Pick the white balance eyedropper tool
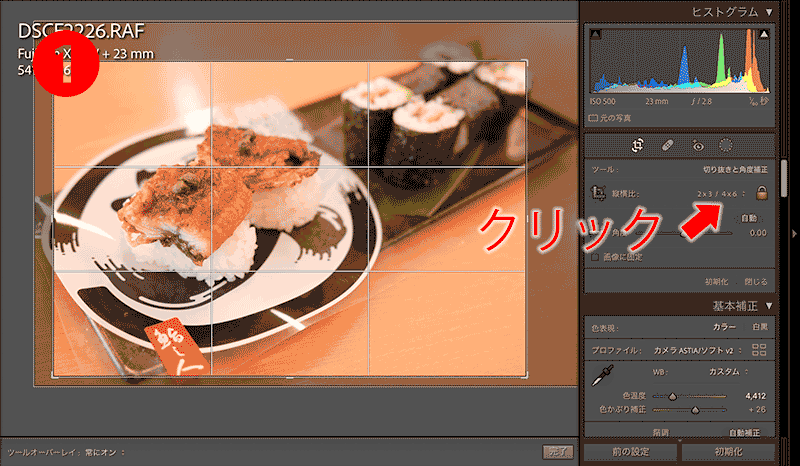Image resolution: width=800 pixels, height=466 pixels. coord(603,375)
